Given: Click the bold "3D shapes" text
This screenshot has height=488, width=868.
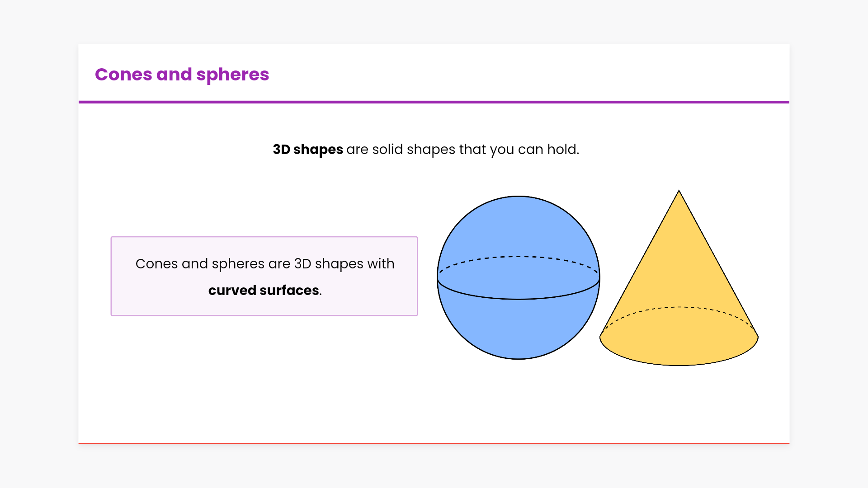Looking at the screenshot, I should (x=308, y=150).
